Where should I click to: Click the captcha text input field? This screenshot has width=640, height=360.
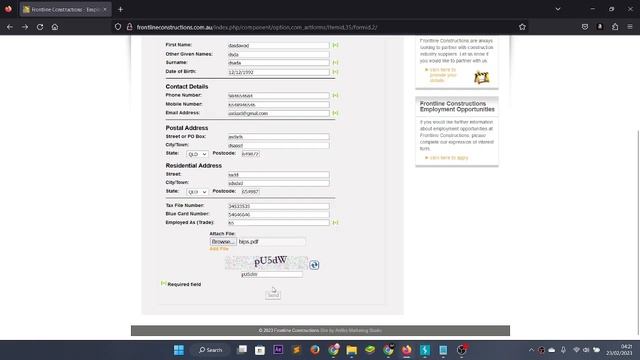click(x=272, y=275)
